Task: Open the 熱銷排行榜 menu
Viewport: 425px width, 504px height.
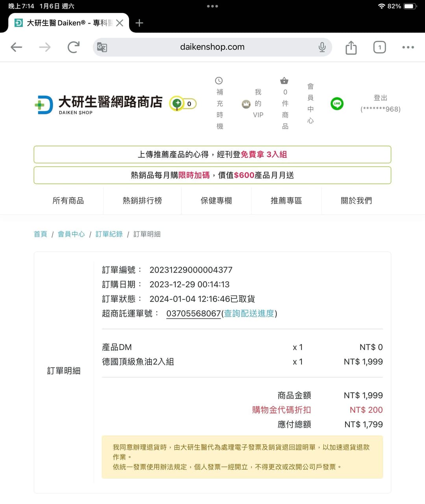Action: pyautogui.click(x=142, y=200)
